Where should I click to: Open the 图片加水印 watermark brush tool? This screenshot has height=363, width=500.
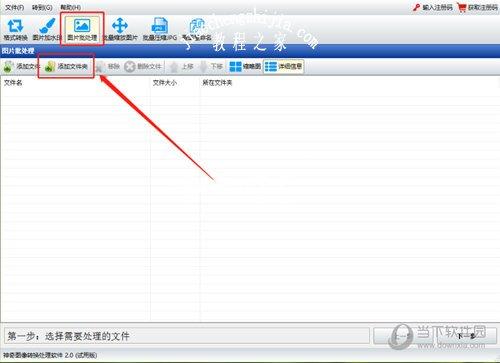point(47,30)
